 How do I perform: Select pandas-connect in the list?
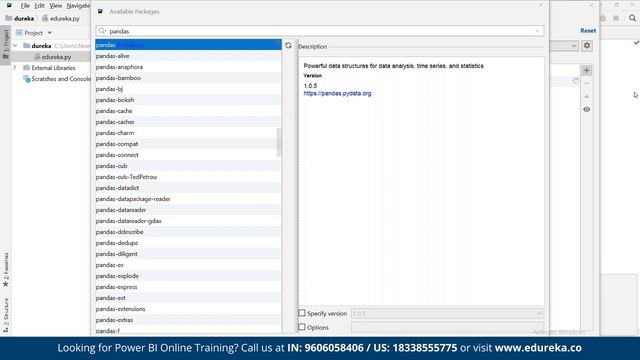[x=188, y=155]
